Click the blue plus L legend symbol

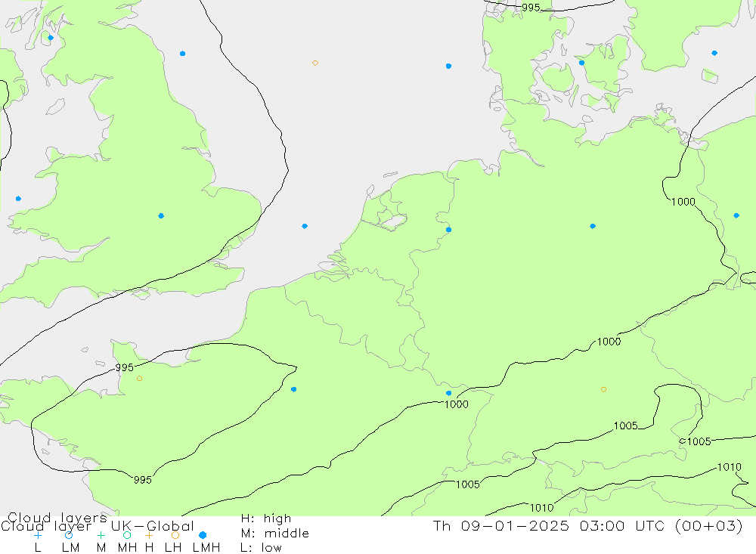[38, 535]
